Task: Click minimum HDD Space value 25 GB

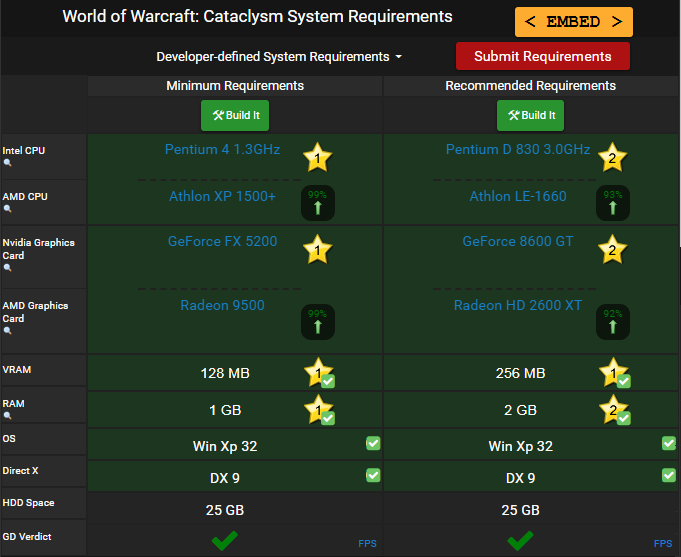Action: 225,510
